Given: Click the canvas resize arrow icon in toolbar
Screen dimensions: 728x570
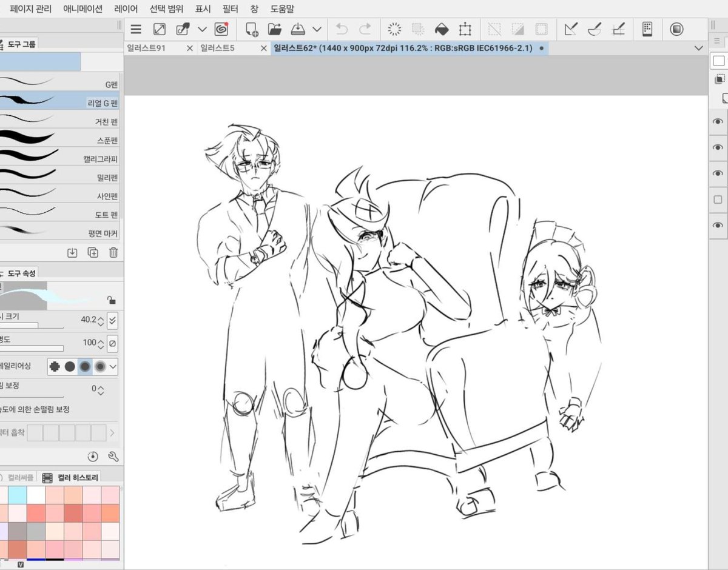Looking at the screenshot, I should pyautogui.click(x=159, y=29).
